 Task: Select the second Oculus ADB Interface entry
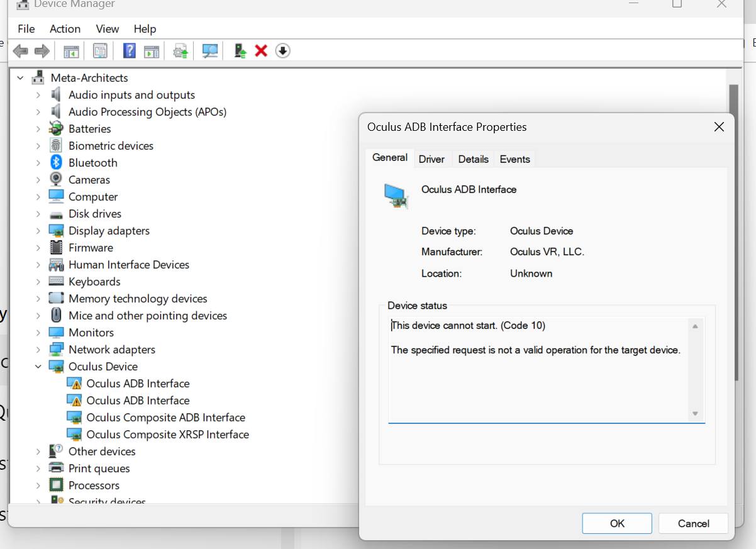pos(138,400)
